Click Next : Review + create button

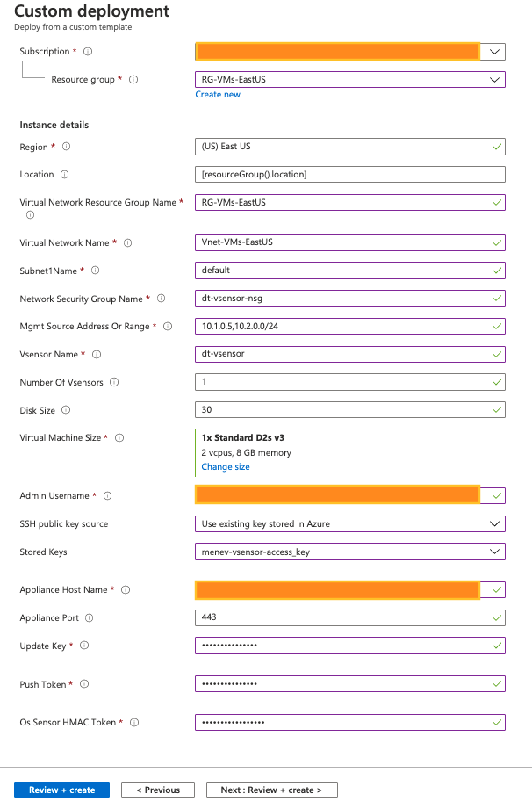tap(272, 790)
